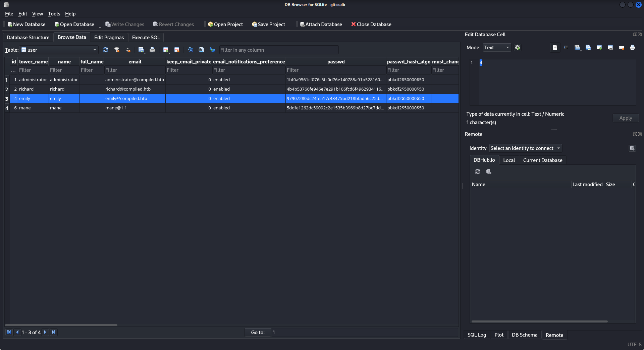
Task: Jump to last page of records
Action: pyautogui.click(x=54, y=332)
